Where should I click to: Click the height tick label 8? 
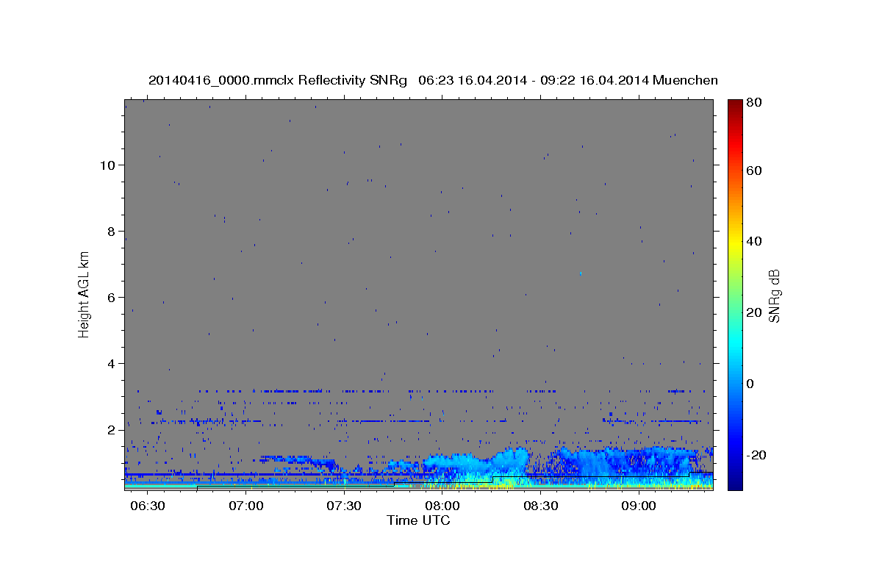click(x=111, y=231)
